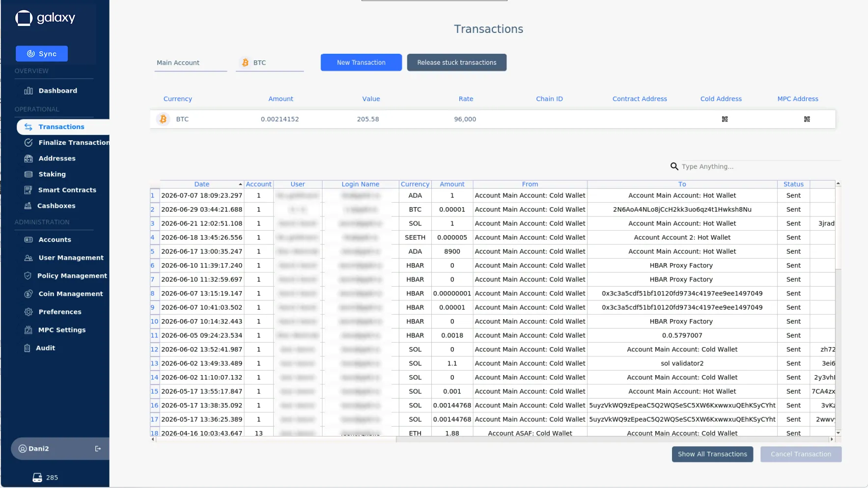This screenshot has width=868, height=488.
Task: Sort table by Date column
Action: (202, 184)
